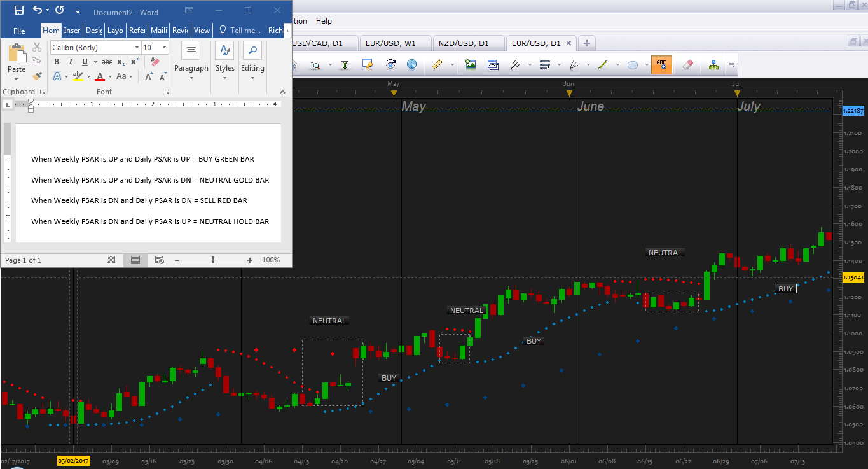Toggle Bold formatting
The width and height of the screenshot is (868, 469).
click(57, 62)
